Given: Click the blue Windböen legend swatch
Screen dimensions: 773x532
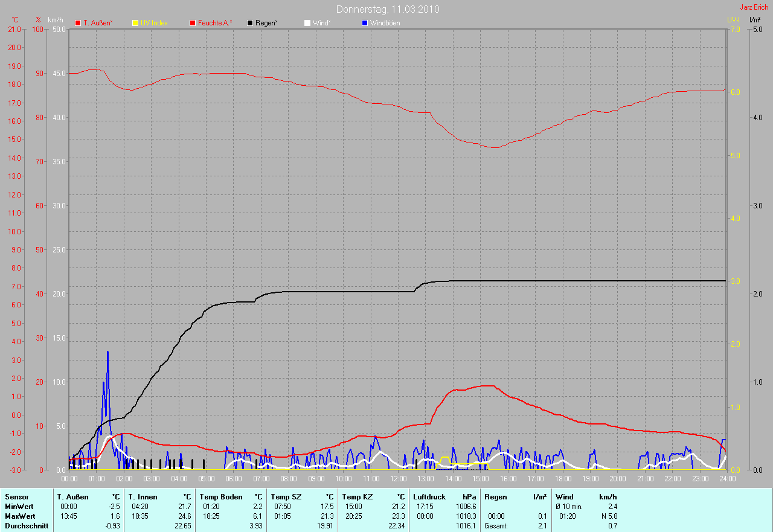Looking at the screenshot, I should (364, 23).
